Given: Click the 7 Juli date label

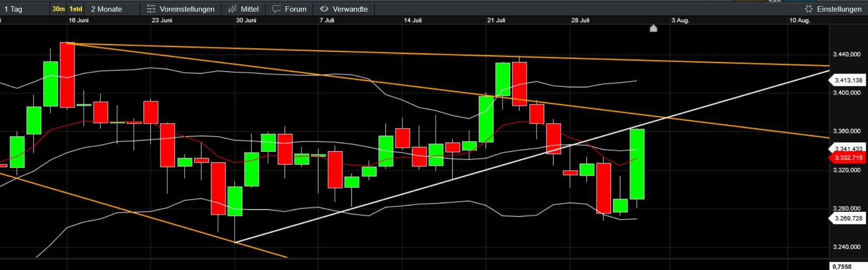Looking at the screenshot, I should (x=327, y=20).
